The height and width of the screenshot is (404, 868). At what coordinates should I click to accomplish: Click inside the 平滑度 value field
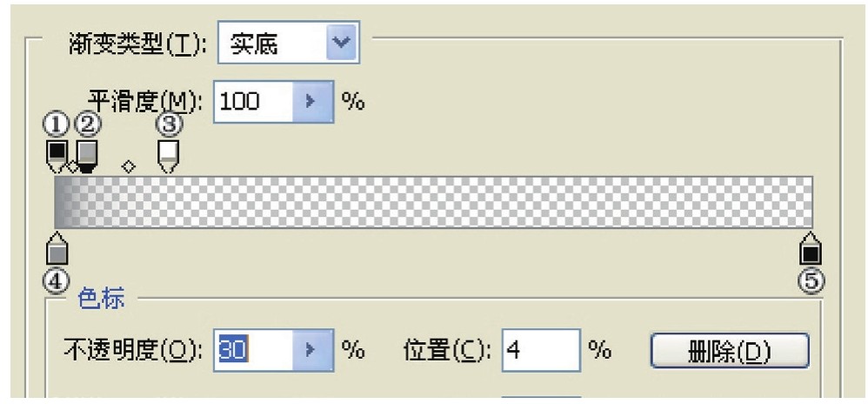point(250,102)
